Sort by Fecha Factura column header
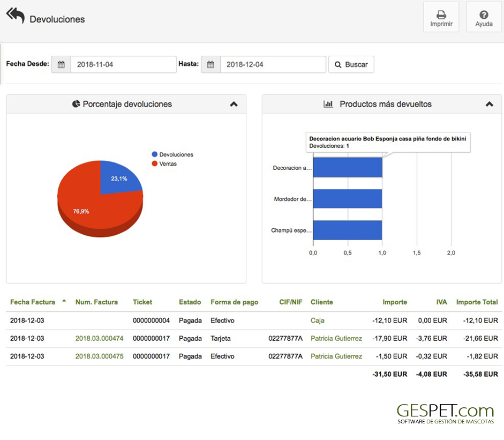Image resolution: width=504 pixels, height=440 pixels. tap(33, 302)
